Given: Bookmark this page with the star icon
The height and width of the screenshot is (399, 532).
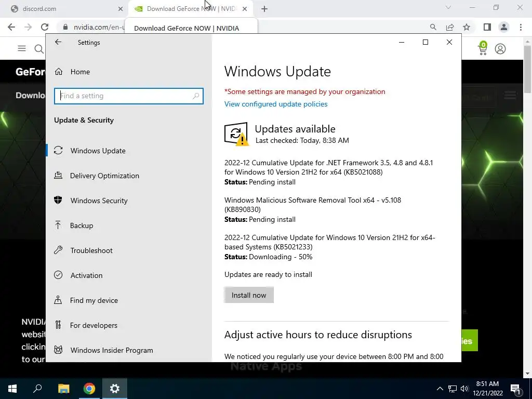Looking at the screenshot, I should tap(467, 27).
